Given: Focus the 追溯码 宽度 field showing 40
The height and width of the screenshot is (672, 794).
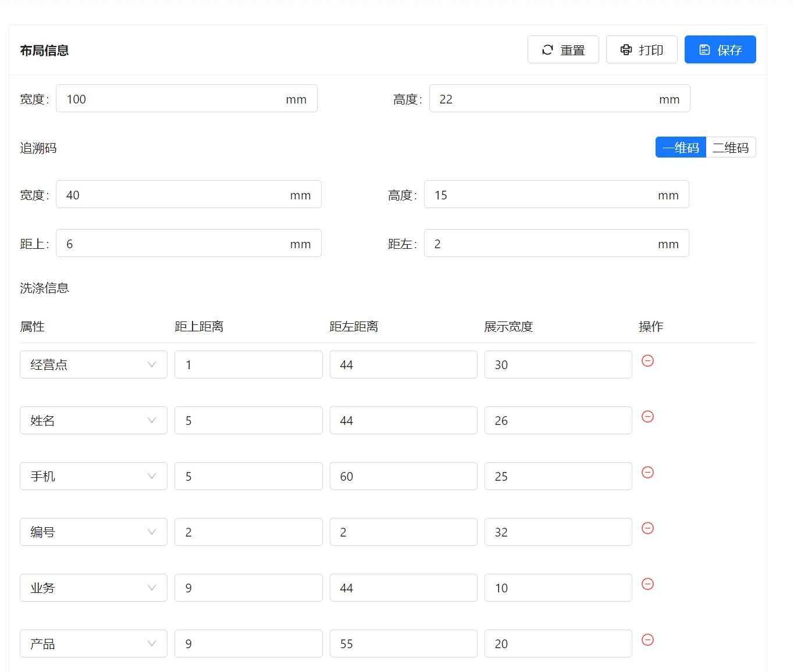Looking at the screenshot, I should tap(188, 194).
